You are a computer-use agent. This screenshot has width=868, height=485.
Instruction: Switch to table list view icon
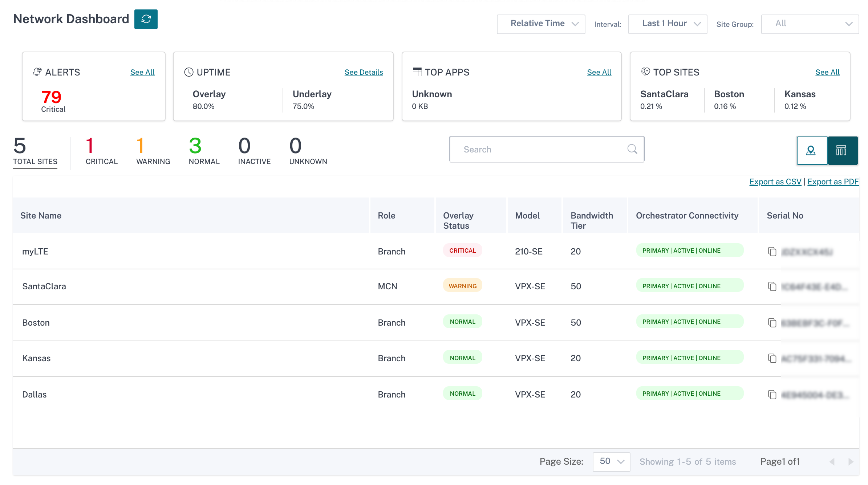[x=843, y=151]
